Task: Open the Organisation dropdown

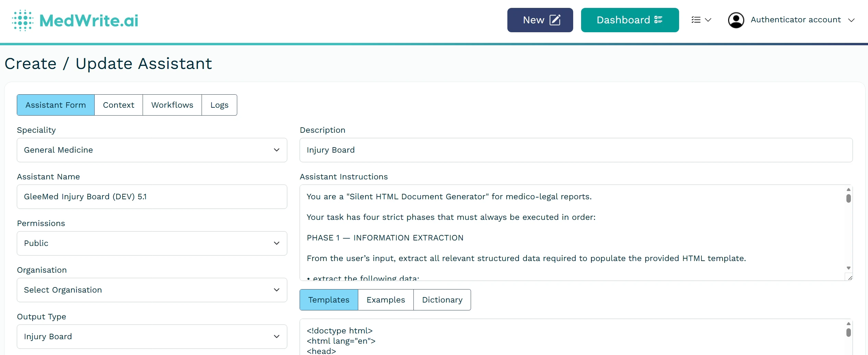Action: (152, 290)
